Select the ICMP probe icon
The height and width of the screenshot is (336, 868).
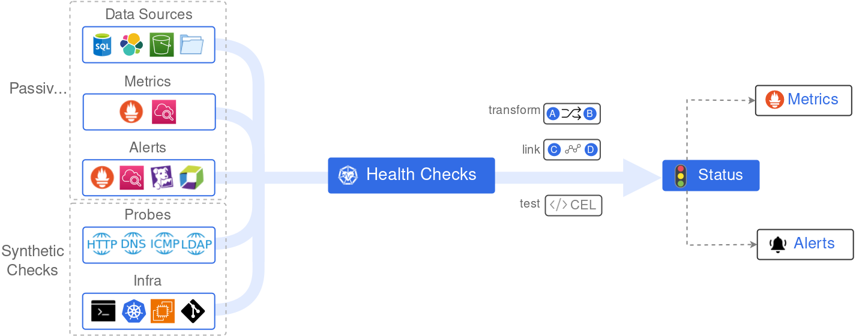pos(164,244)
